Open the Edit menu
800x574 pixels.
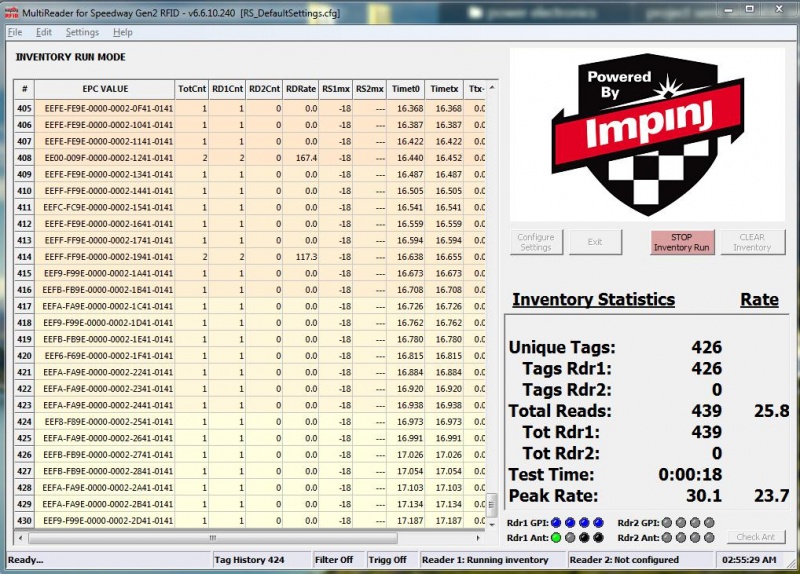click(x=43, y=32)
